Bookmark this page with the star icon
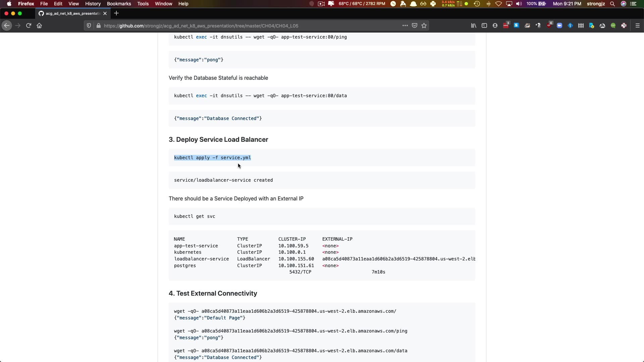This screenshot has width=644, height=362. [x=424, y=25]
